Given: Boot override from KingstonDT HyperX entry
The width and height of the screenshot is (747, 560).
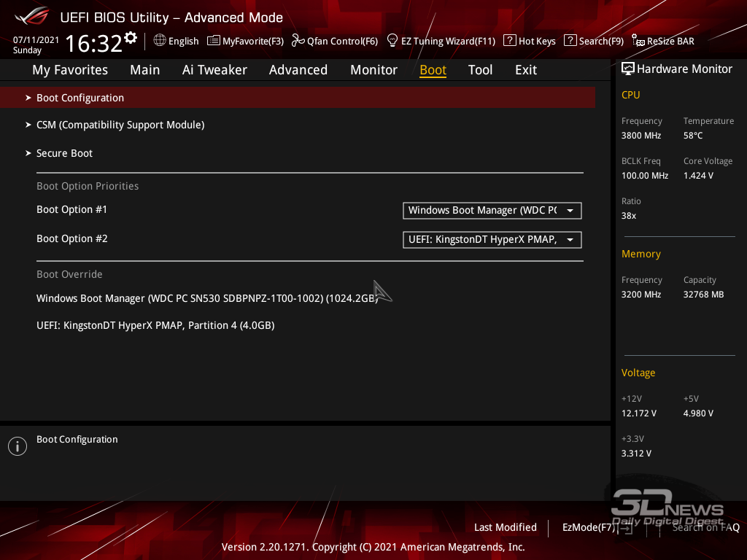Looking at the screenshot, I should 155,325.
